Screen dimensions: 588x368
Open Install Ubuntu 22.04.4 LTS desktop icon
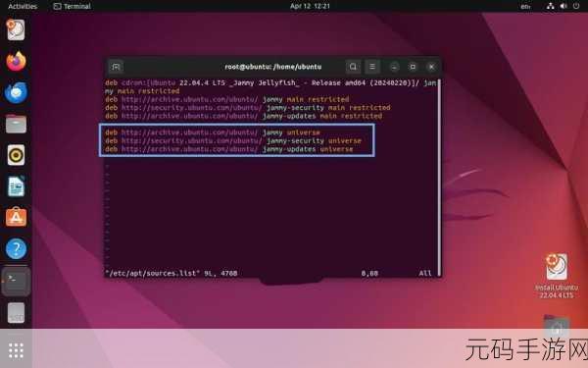point(557,276)
